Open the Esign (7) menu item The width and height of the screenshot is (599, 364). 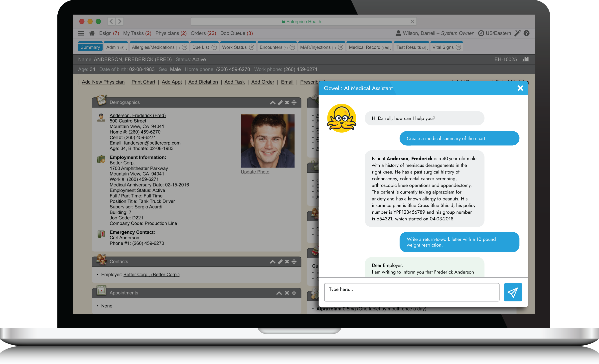tap(109, 33)
